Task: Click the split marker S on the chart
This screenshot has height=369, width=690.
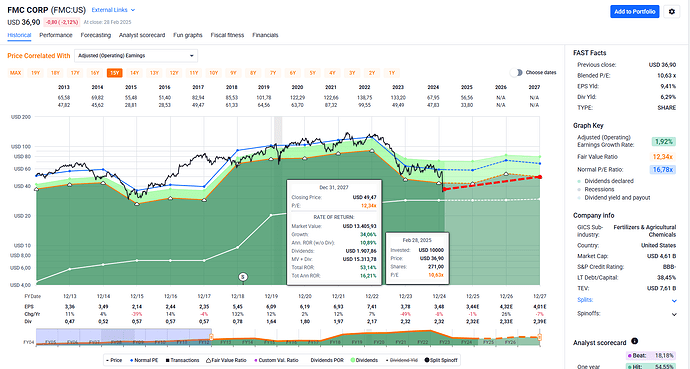Action: click(x=242, y=277)
